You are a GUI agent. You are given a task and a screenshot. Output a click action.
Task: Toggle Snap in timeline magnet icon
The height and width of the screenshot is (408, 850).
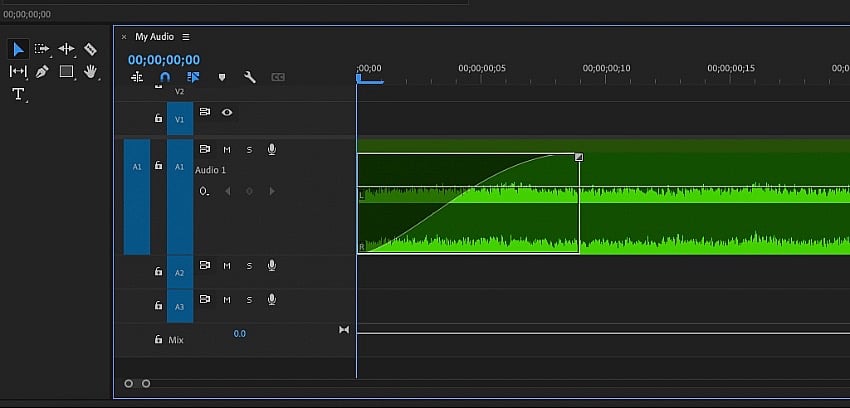pyautogui.click(x=165, y=77)
